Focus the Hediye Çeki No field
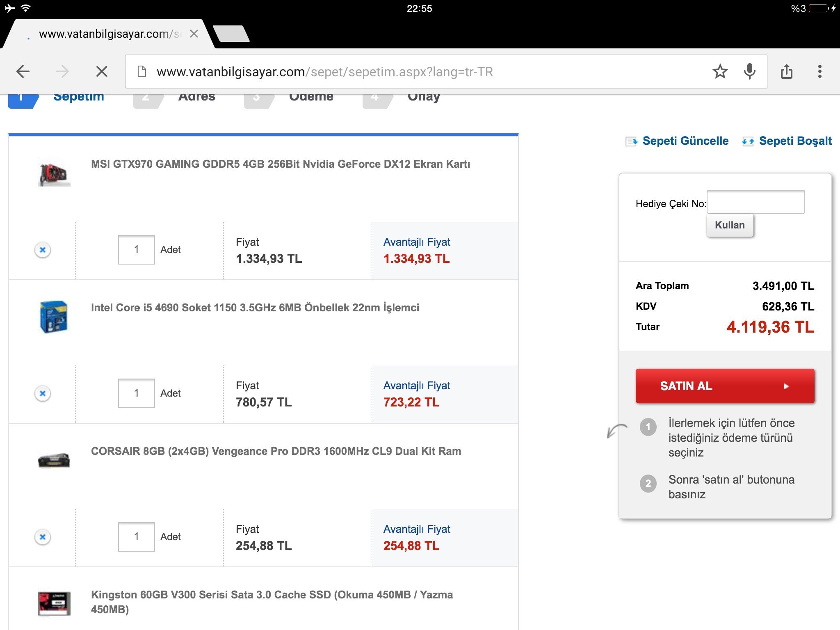 756,202
